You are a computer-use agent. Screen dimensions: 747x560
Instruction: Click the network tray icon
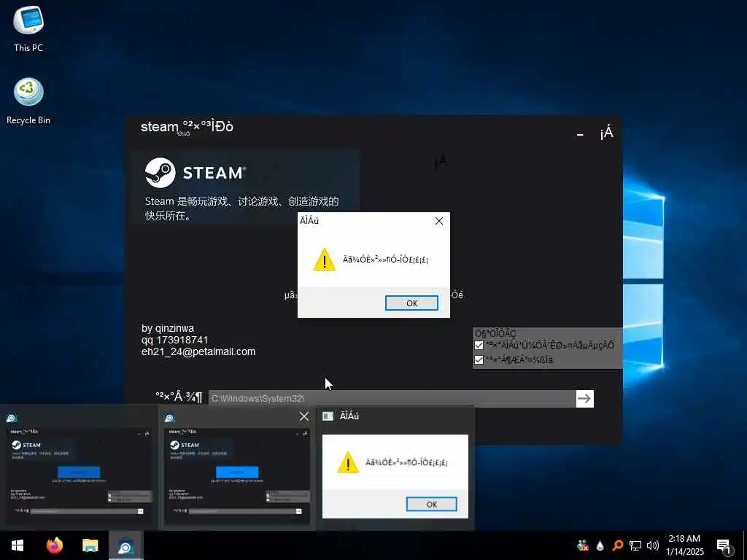click(635, 545)
